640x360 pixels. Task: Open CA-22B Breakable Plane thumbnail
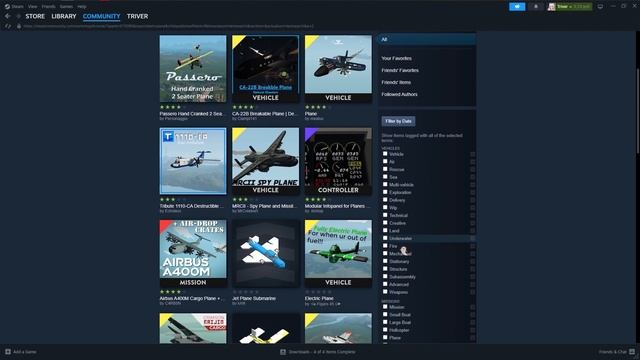[265, 69]
